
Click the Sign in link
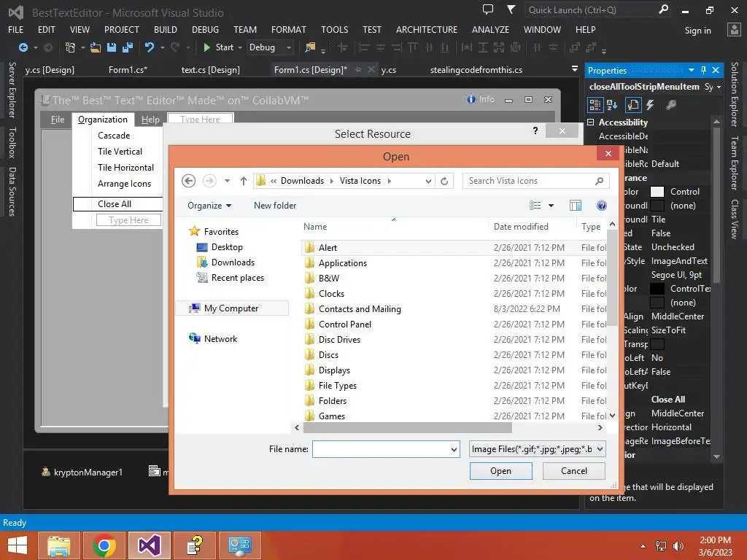pos(697,31)
